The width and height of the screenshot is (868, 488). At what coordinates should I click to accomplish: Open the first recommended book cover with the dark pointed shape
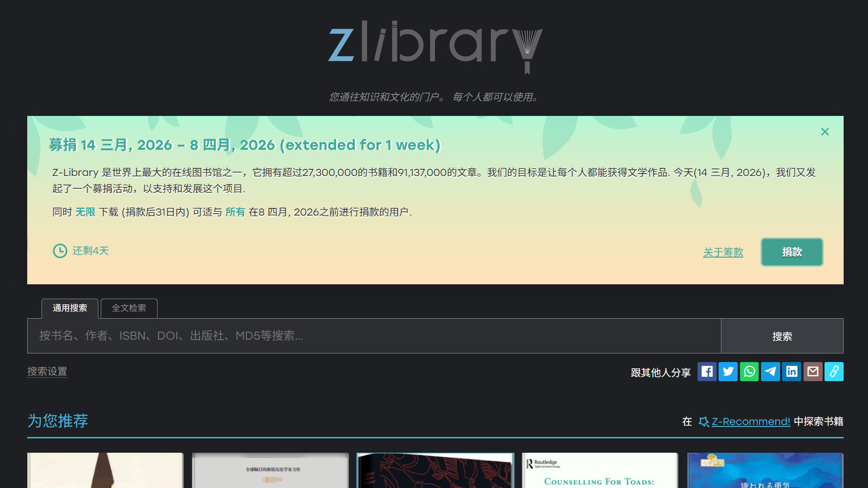106,470
